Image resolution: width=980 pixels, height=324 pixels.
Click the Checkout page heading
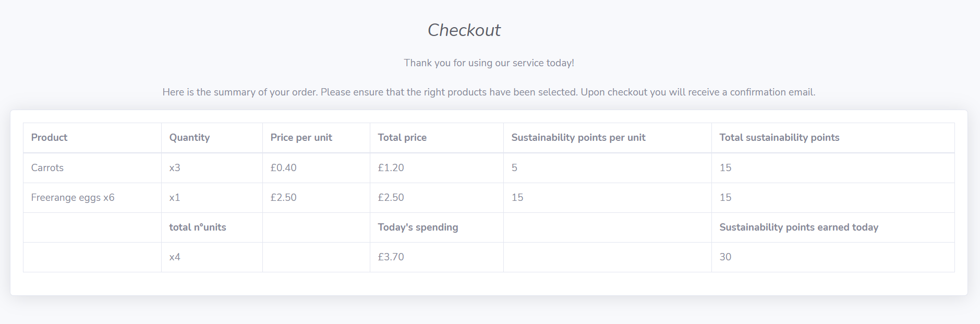click(464, 30)
